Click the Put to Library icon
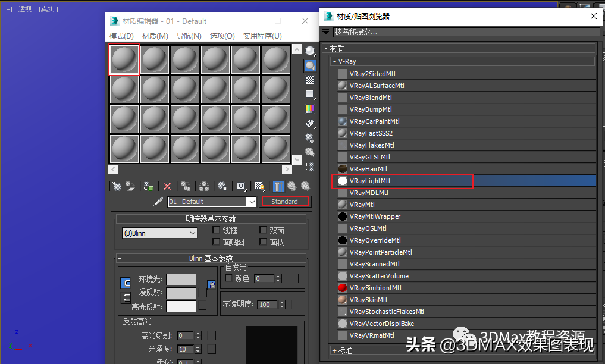This screenshot has width=605, height=364. [222, 187]
